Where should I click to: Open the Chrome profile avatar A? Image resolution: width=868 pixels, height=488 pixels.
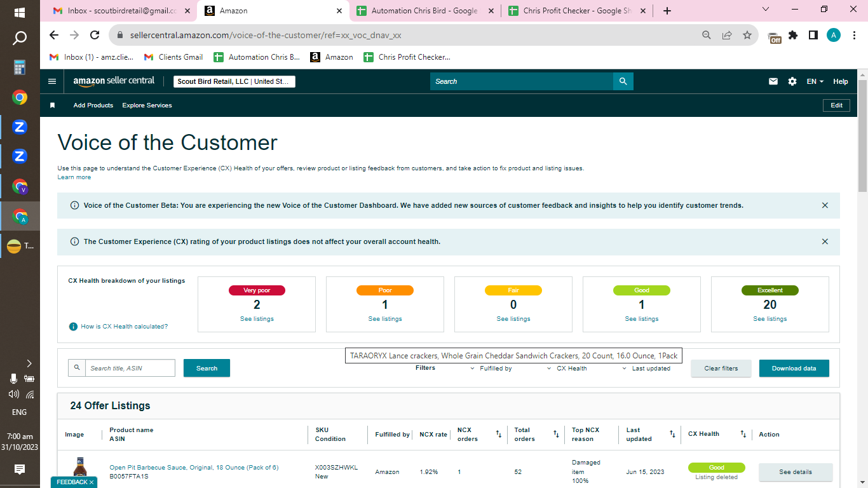pos(834,36)
